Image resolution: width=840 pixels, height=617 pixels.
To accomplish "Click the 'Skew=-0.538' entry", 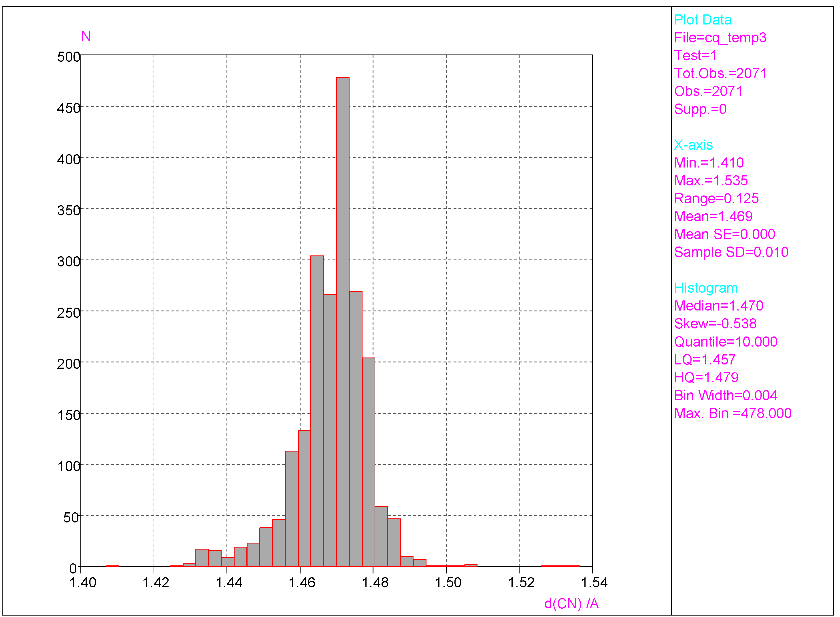I will pos(715,324).
